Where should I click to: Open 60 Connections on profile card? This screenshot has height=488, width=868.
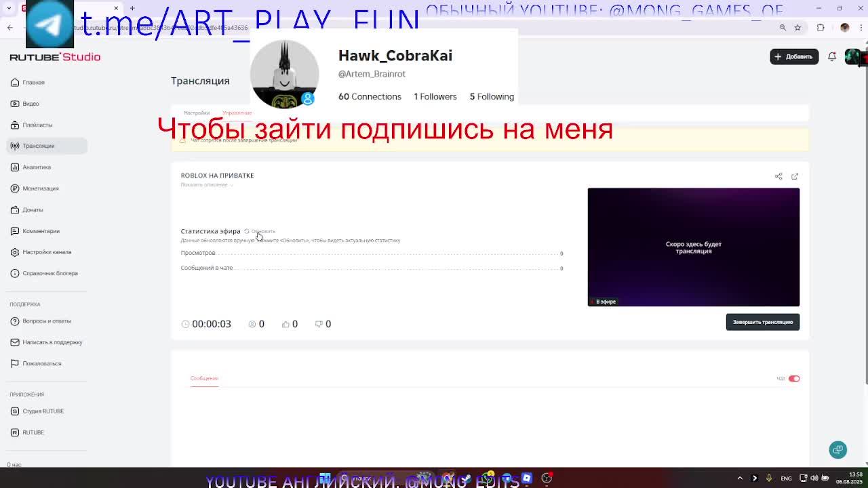[370, 97]
